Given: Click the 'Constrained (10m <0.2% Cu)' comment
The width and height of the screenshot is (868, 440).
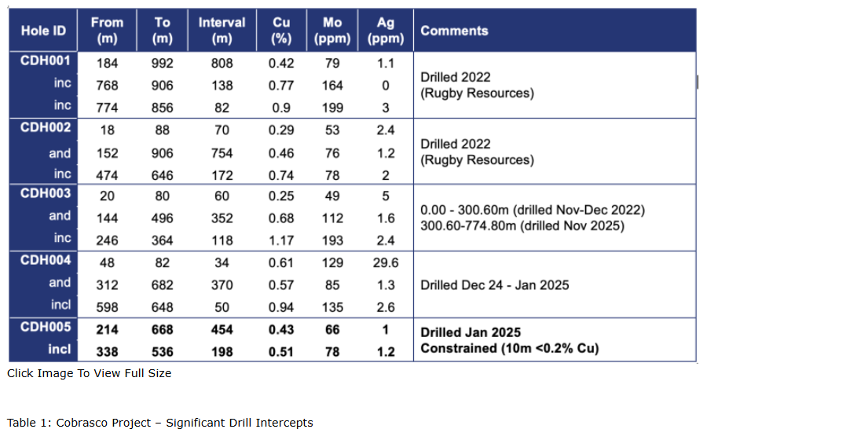Looking at the screenshot, I should (510, 349).
